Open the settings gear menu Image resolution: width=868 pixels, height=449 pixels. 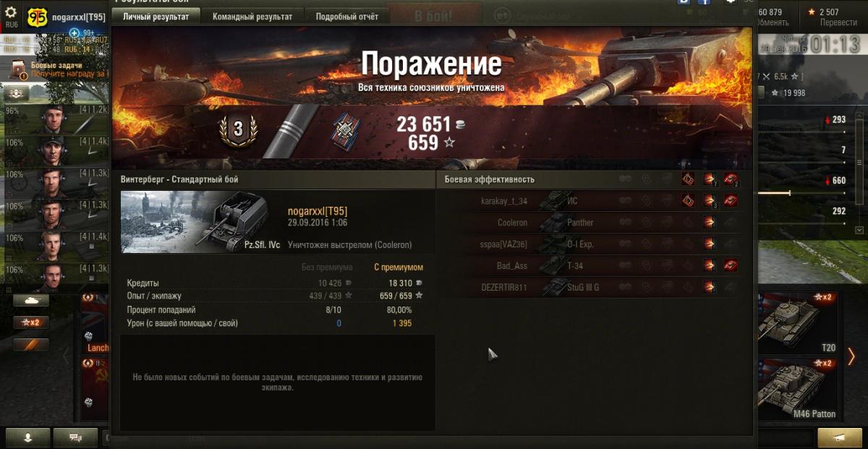click(11, 12)
